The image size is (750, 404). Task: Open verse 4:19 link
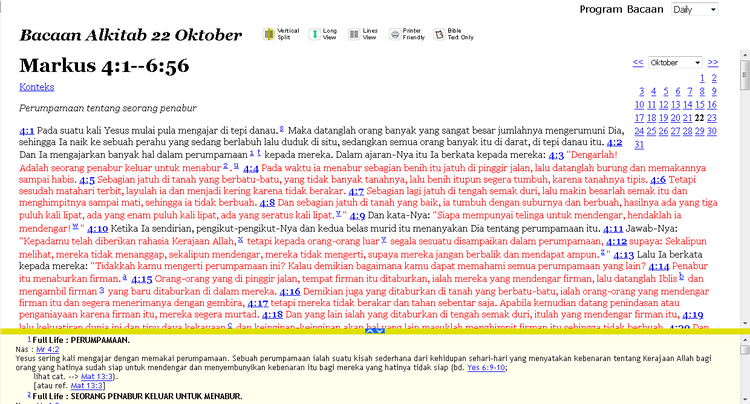tap(693, 315)
